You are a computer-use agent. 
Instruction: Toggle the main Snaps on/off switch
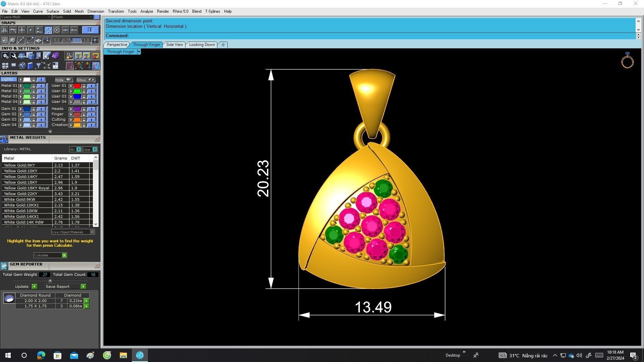point(90,30)
